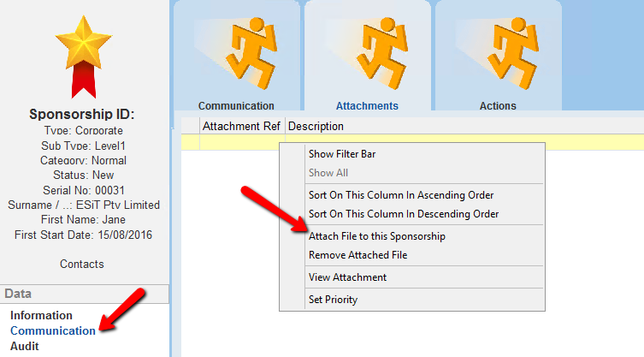Click the Description column header
Viewport: 644px width, 357px height.
tap(316, 127)
